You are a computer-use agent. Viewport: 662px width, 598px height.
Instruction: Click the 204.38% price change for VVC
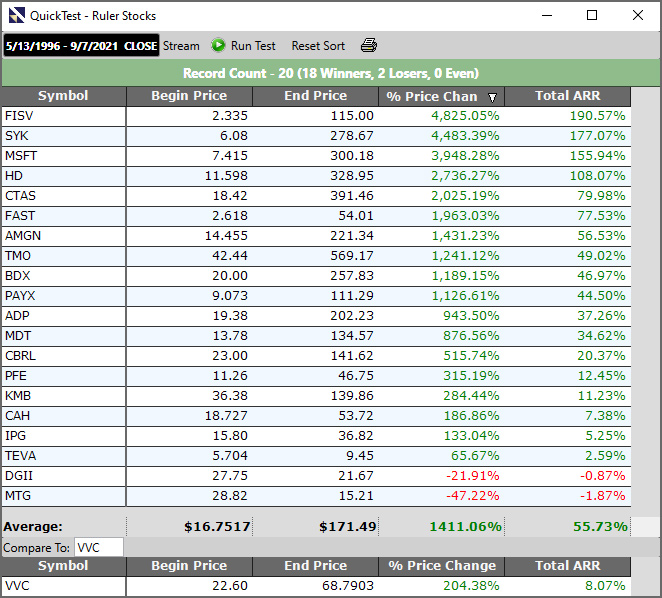(x=471, y=586)
